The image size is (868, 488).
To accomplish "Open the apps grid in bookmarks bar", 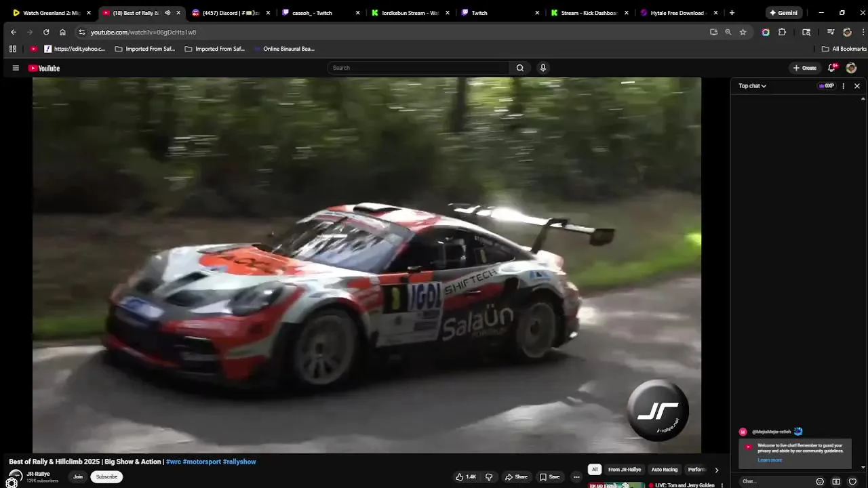I will [x=12, y=49].
